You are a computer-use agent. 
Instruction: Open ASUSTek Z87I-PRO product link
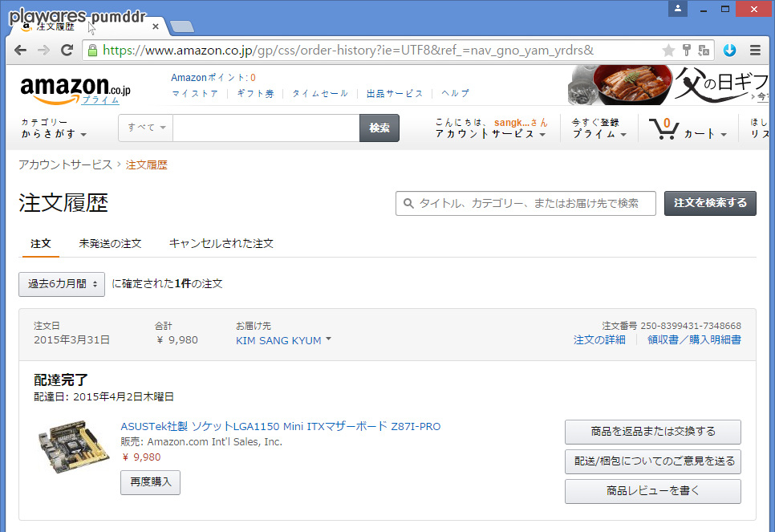pyautogui.click(x=280, y=426)
